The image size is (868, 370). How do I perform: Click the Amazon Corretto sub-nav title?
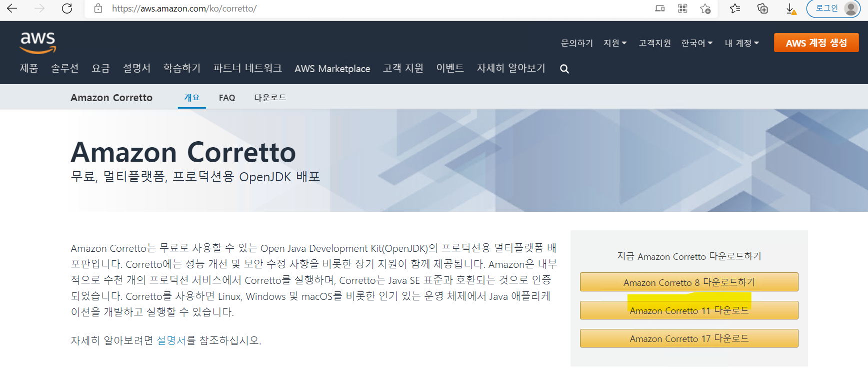click(111, 98)
